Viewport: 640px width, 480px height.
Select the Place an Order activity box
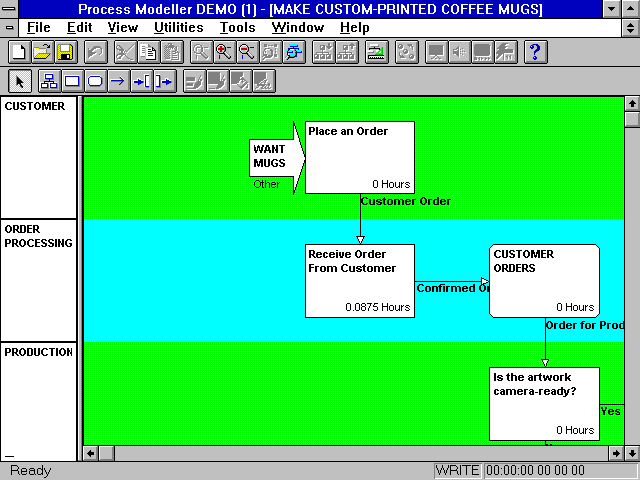359,157
